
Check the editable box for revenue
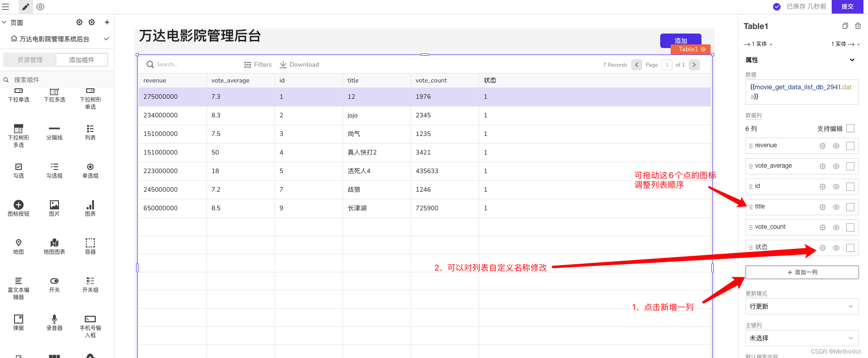pos(850,146)
